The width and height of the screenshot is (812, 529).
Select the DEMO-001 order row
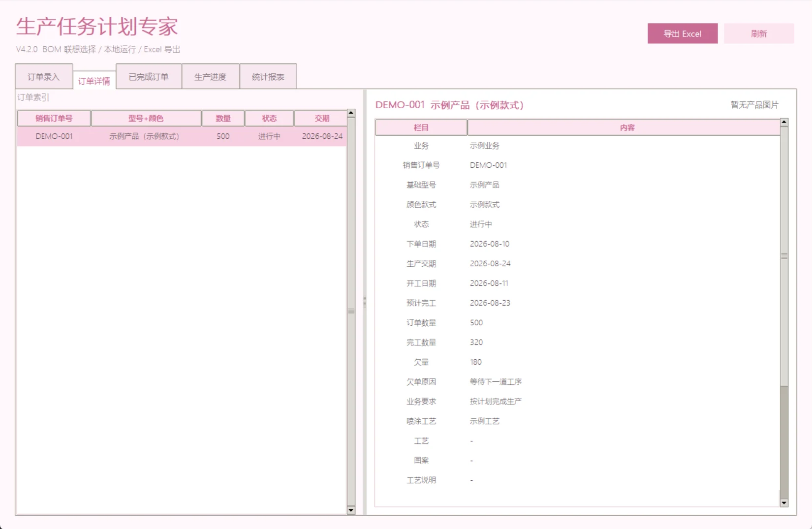(182, 136)
